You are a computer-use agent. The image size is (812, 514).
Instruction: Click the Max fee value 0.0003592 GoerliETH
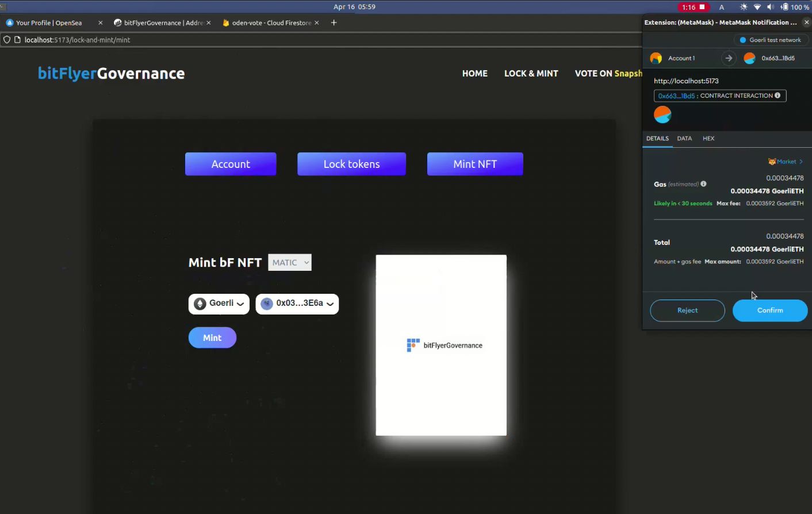click(x=775, y=204)
